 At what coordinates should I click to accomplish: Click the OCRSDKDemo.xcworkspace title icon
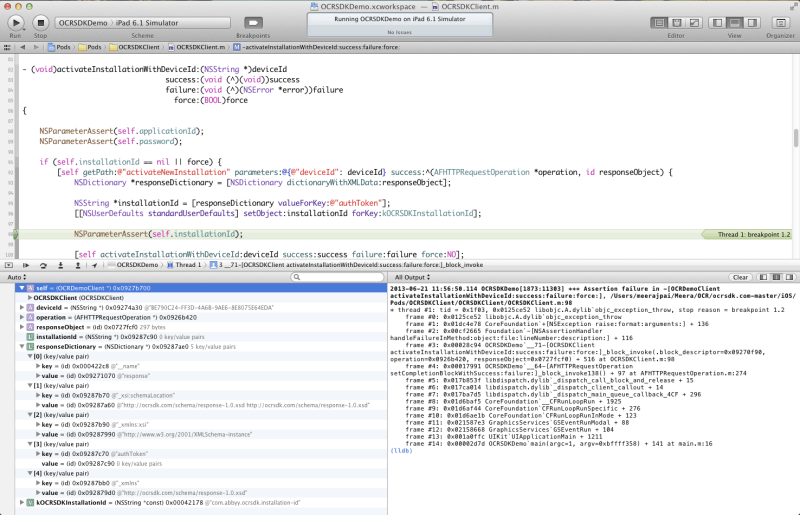tap(314, 7)
